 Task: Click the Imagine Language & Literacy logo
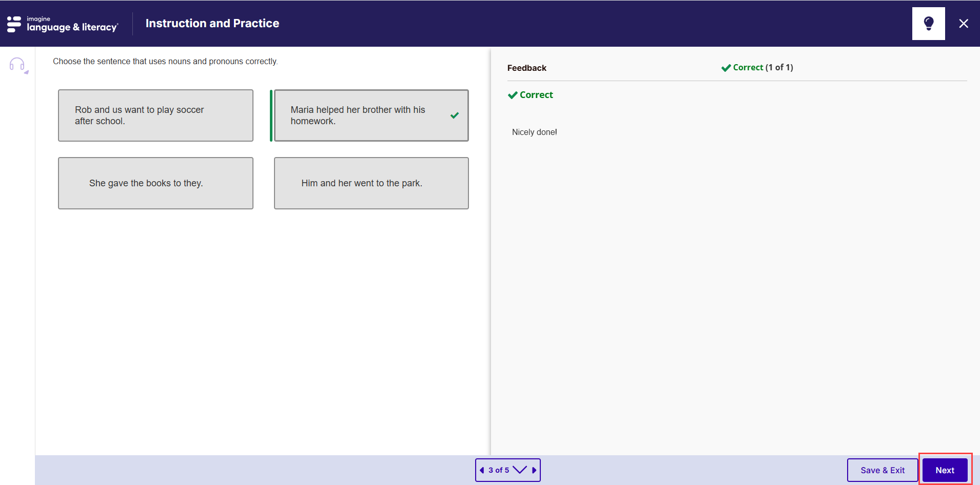(x=62, y=23)
